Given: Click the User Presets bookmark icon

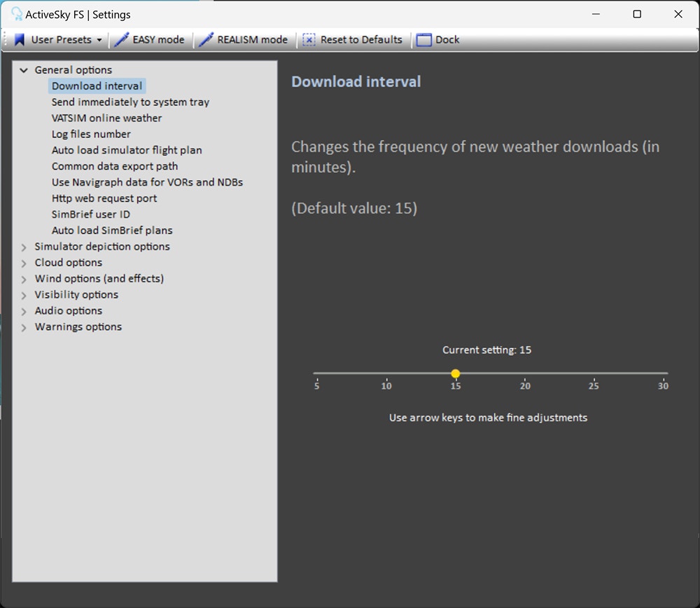Looking at the screenshot, I should click(x=20, y=40).
